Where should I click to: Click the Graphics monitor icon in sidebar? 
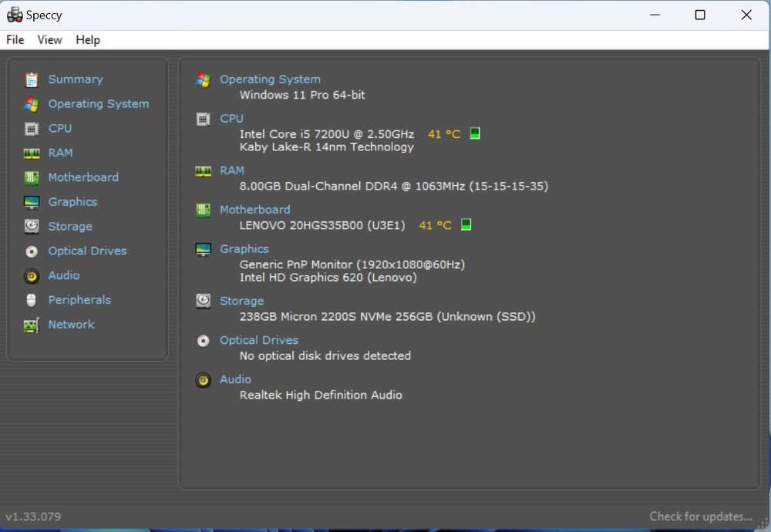click(32, 202)
